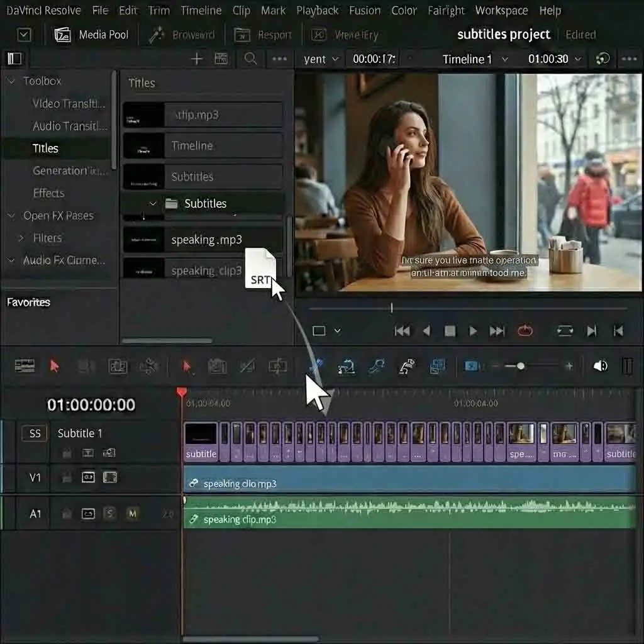Collapse the Subtitles folder chevron
Image resolution: width=644 pixels, height=644 pixels.
[152, 203]
